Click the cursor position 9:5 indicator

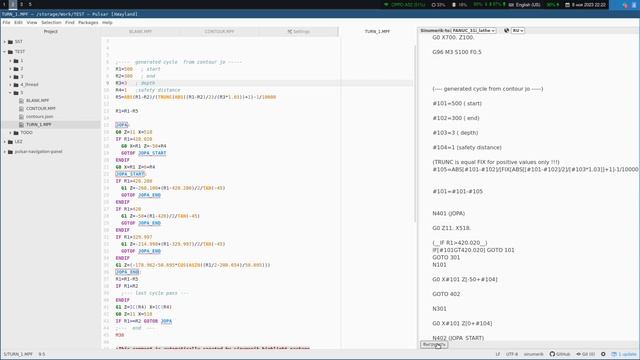coord(42,354)
